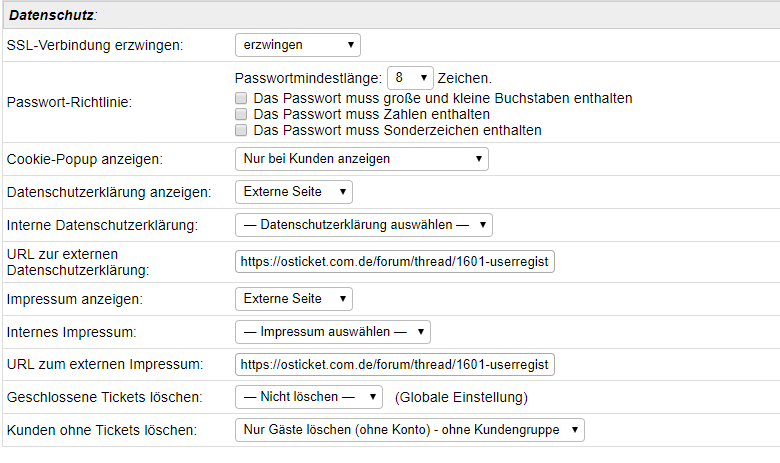Click the 'Kunden ohne Tickets löschen:' label
This screenshot has height=463, width=780.
(101, 430)
